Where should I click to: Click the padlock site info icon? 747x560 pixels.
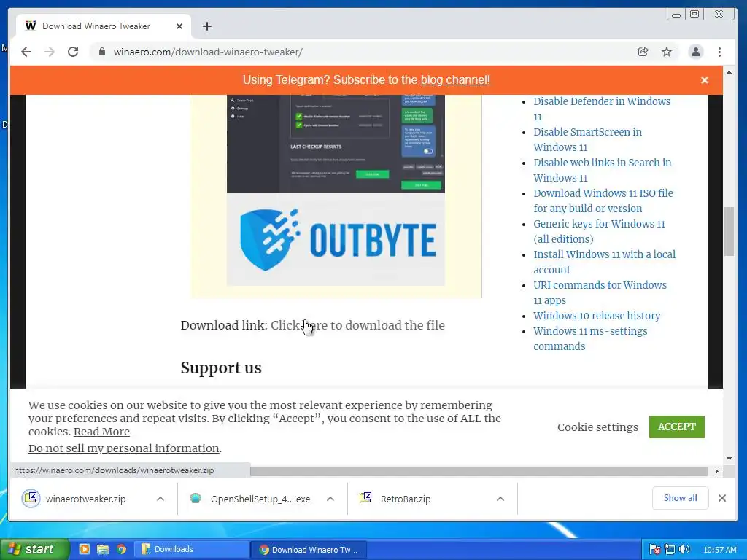coord(101,52)
